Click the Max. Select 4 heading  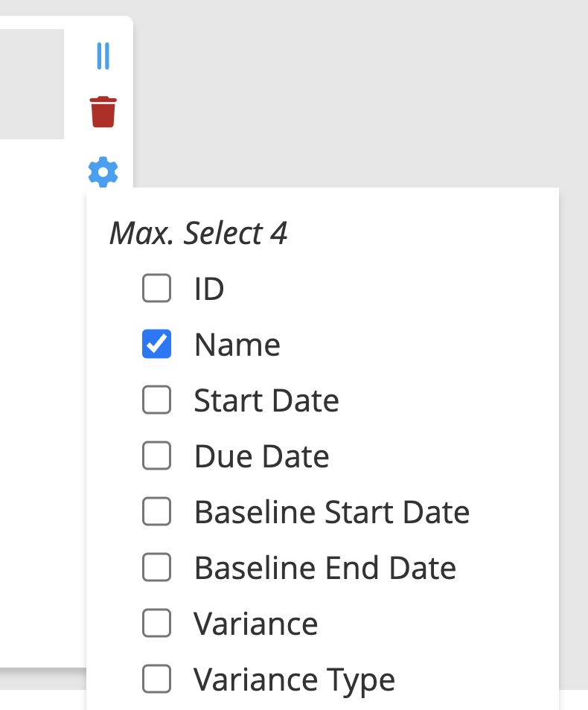pos(199,233)
